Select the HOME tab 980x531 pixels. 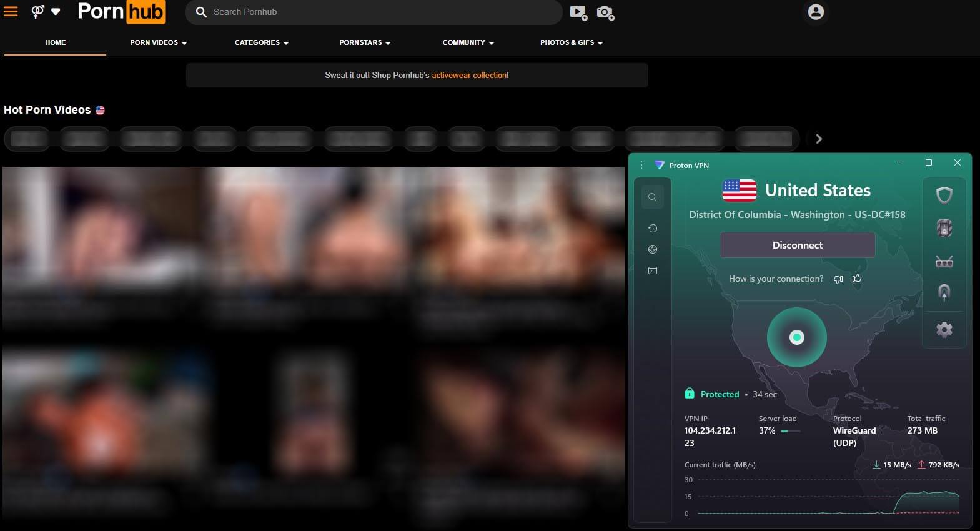point(55,42)
